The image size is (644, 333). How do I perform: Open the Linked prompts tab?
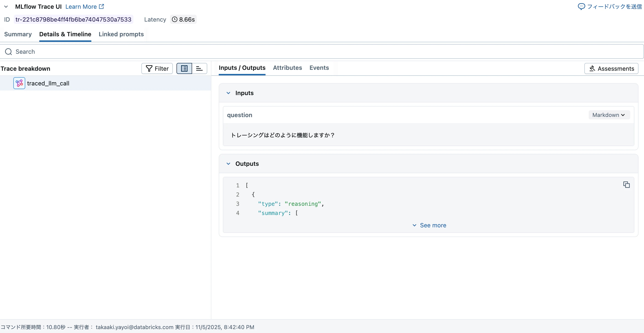coord(121,34)
